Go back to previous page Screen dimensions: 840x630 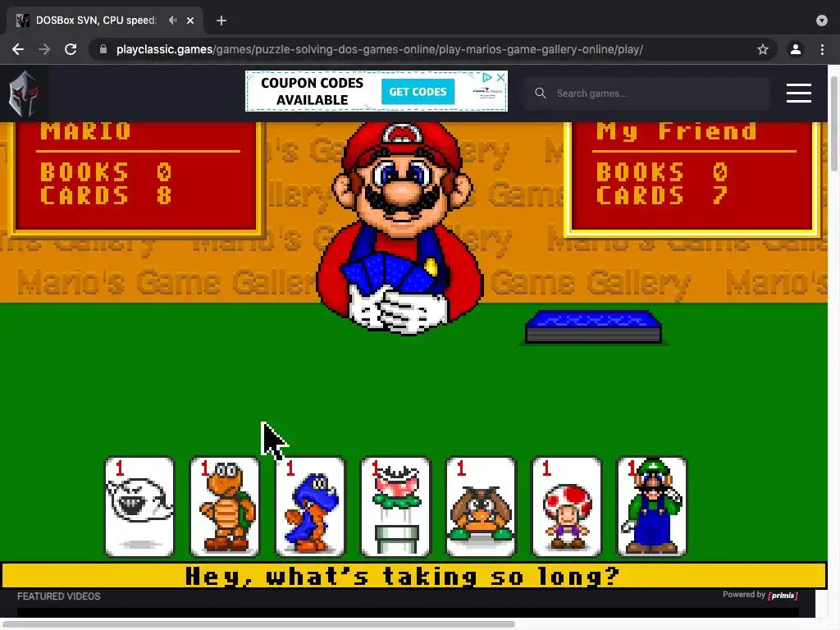click(18, 49)
